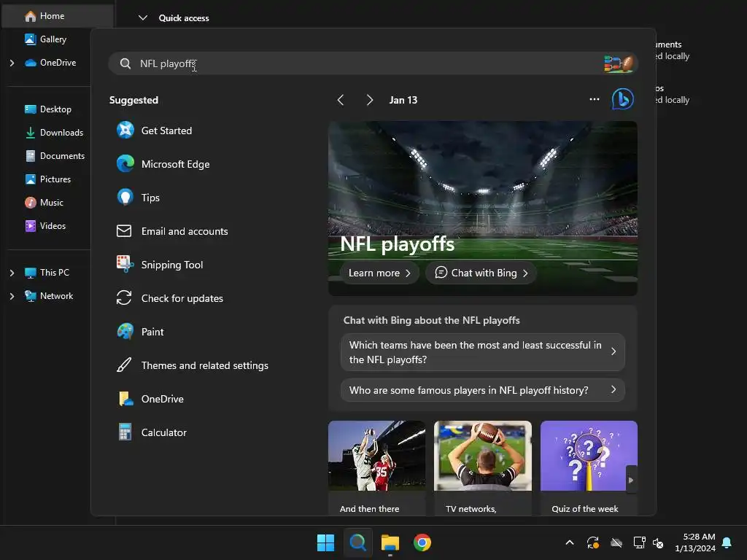Screen dimensions: 747x560
Task: Open the Tips lightbulb icon
Action: pyautogui.click(x=125, y=197)
